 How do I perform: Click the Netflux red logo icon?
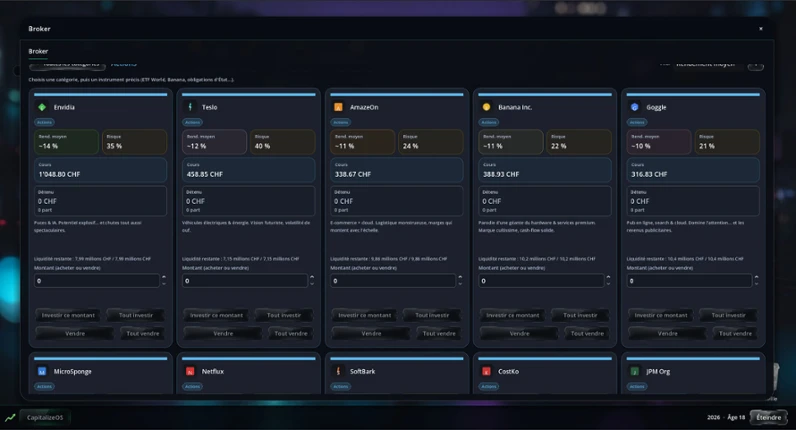[x=190, y=372]
